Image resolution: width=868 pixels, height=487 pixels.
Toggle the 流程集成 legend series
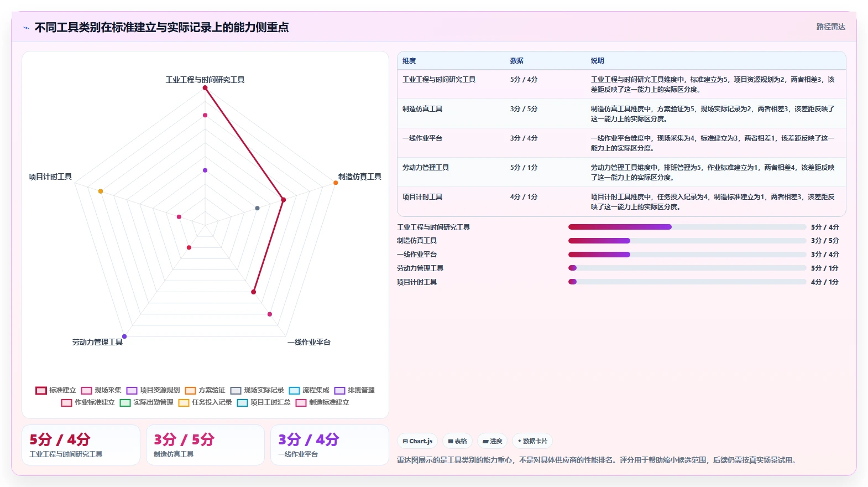pyautogui.click(x=309, y=390)
